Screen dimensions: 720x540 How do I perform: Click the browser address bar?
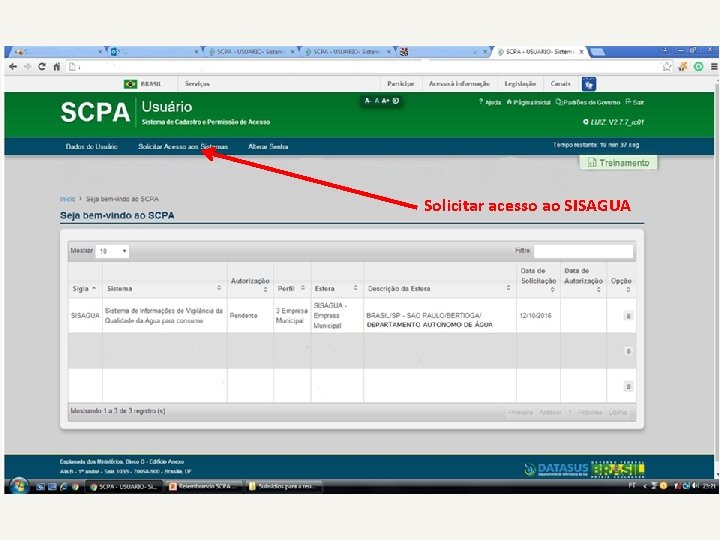click(x=367, y=67)
